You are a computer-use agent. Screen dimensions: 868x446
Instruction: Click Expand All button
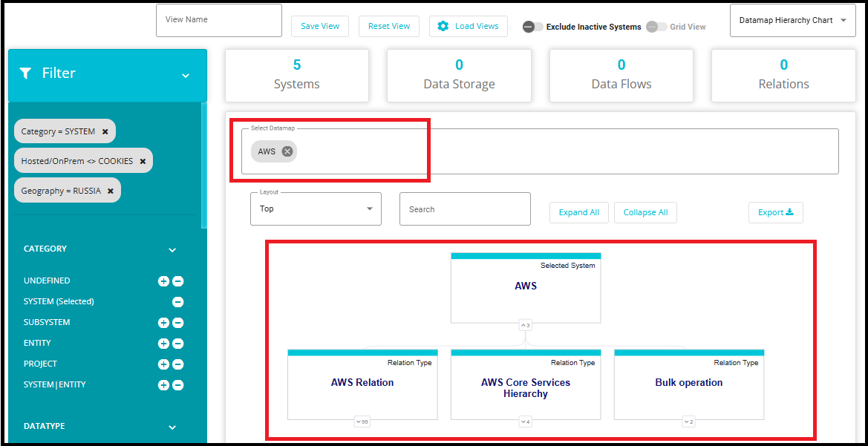(x=579, y=212)
